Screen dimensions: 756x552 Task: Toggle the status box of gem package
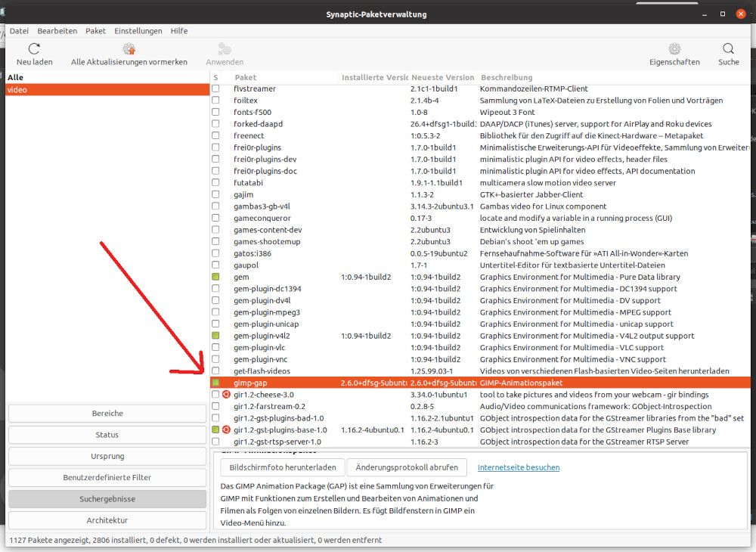(x=215, y=277)
